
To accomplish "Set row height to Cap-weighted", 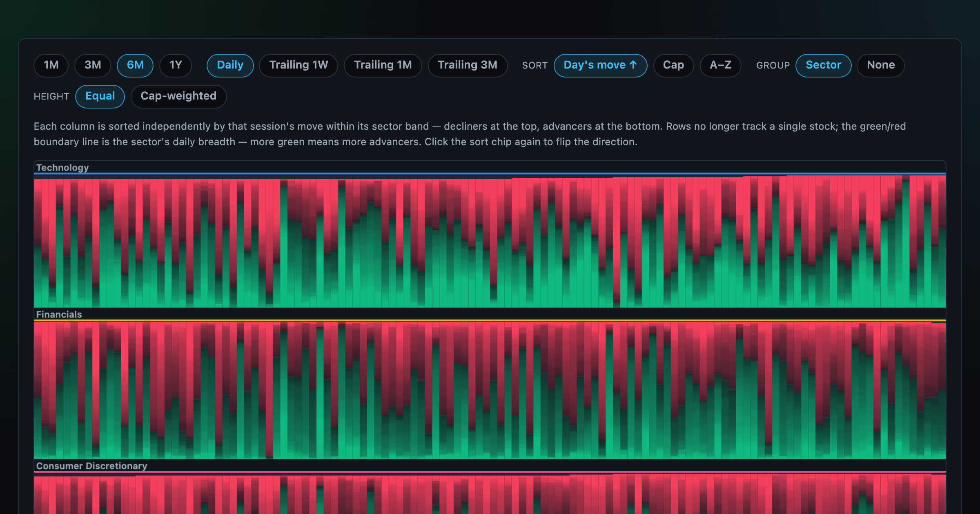I will point(178,96).
